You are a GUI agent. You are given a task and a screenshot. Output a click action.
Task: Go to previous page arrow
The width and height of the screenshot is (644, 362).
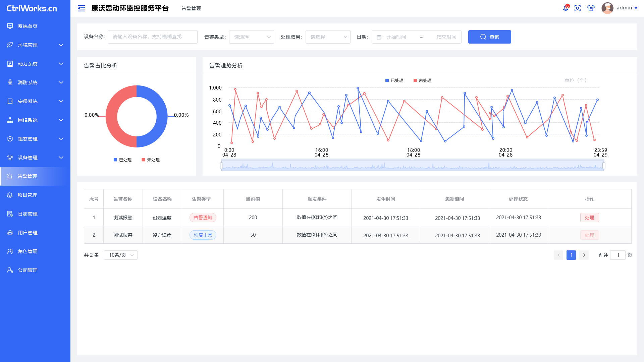558,255
